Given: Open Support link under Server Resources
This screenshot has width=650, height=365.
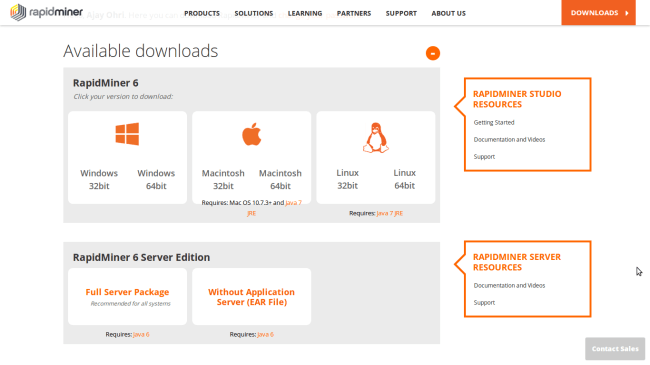Looking at the screenshot, I should tap(484, 302).
